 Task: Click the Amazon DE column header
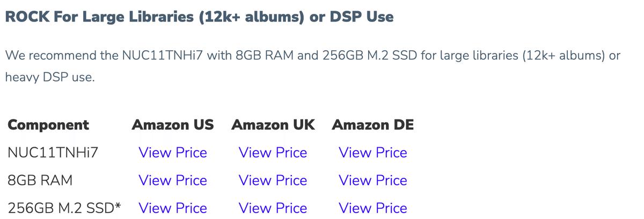point(373,125)
